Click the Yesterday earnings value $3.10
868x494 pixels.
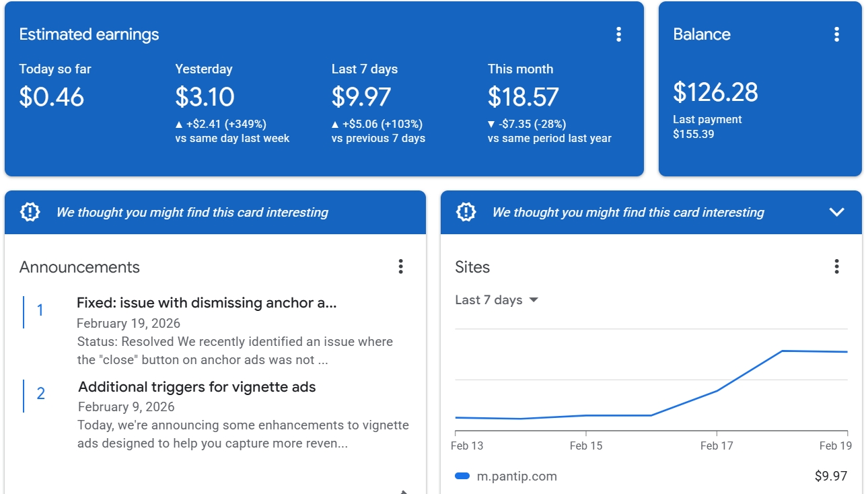point(205,97)
